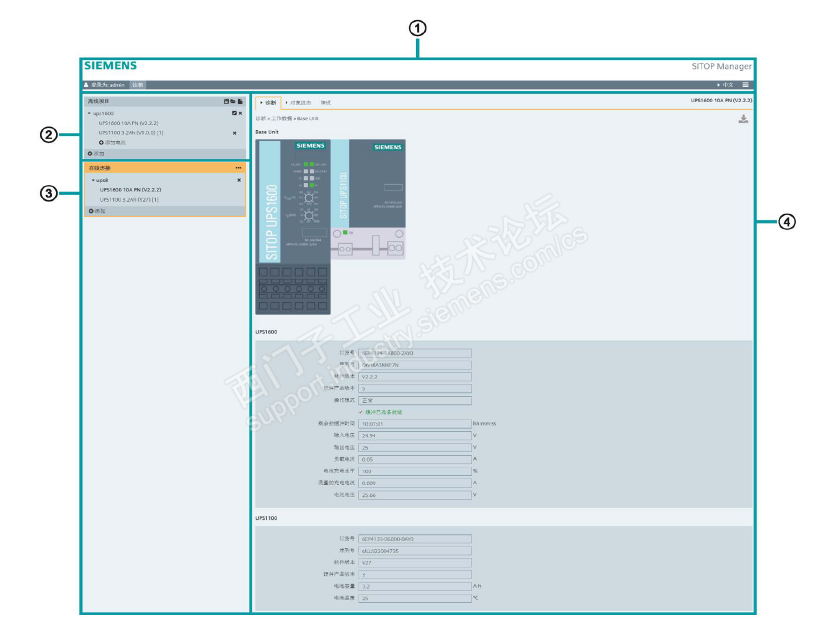Screen dimensions: 813x625
Task: Open the hamburger menu in the top bar
Action: [745, 85]
